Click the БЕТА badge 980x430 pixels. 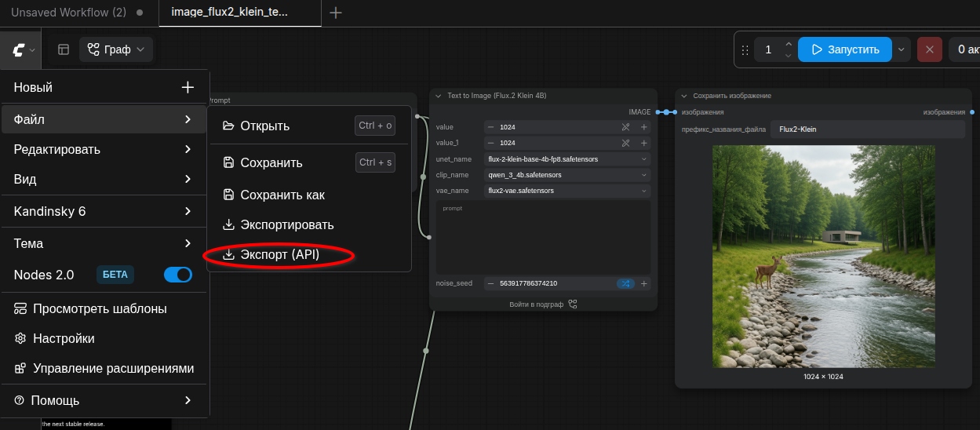pos(115,275)
